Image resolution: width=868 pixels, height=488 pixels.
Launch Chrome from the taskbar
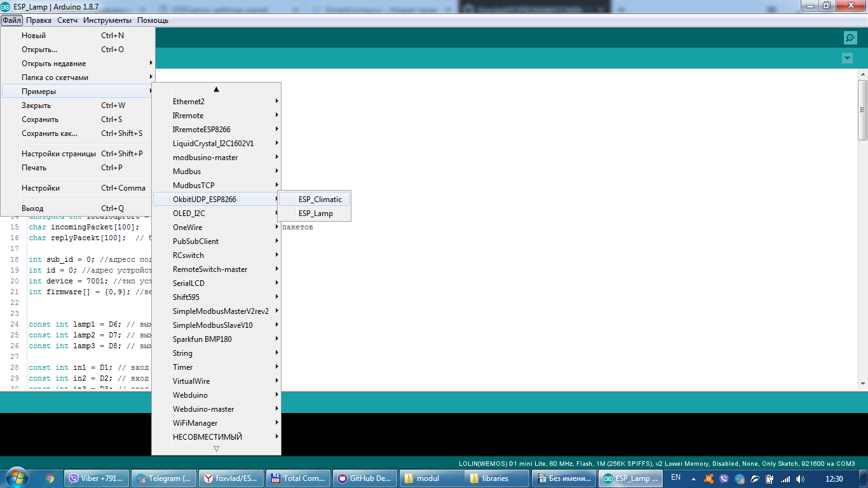(x=50, y=478)
